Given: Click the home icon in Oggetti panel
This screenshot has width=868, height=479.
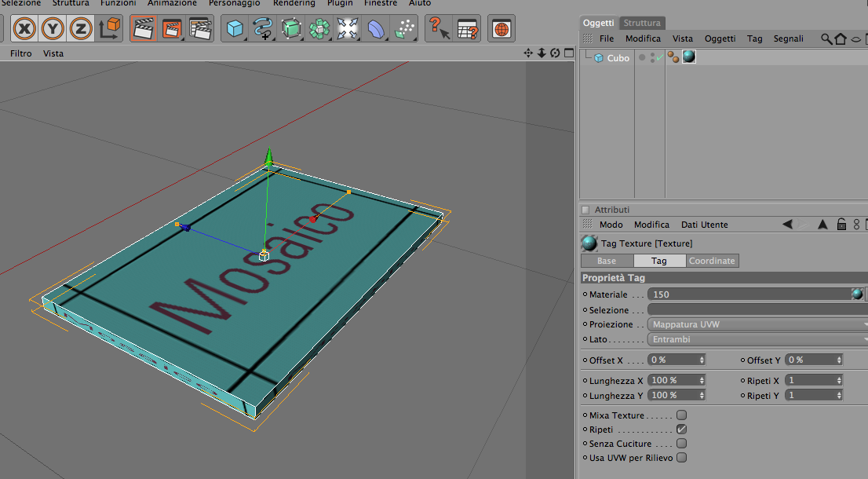Looking at the screenshot, I should point(841,38).
